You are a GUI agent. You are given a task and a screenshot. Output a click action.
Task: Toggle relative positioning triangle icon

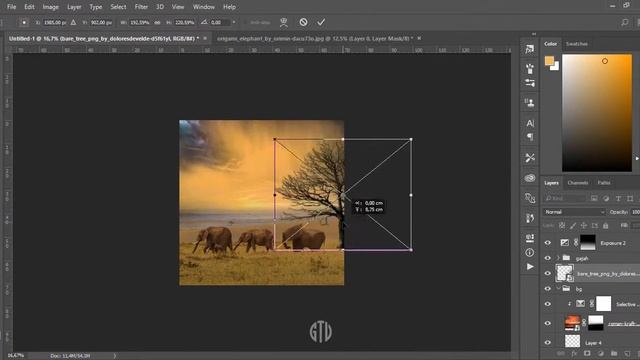point(73,22)
